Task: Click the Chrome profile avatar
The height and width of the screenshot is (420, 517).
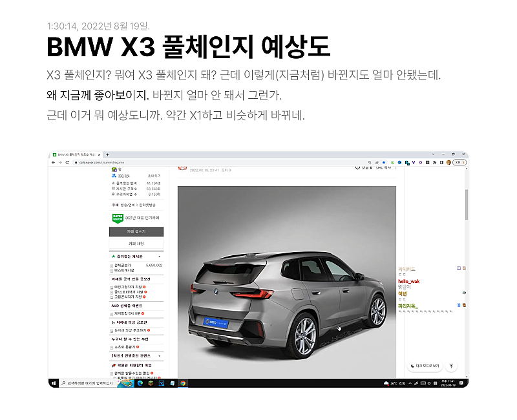Action: pos(449,162)
